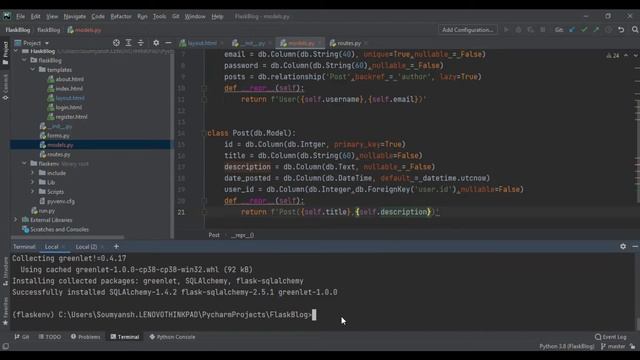This screenshot has width=640, height=360.
Task: Select register.html in project tree
Action: tap(71, 117)
